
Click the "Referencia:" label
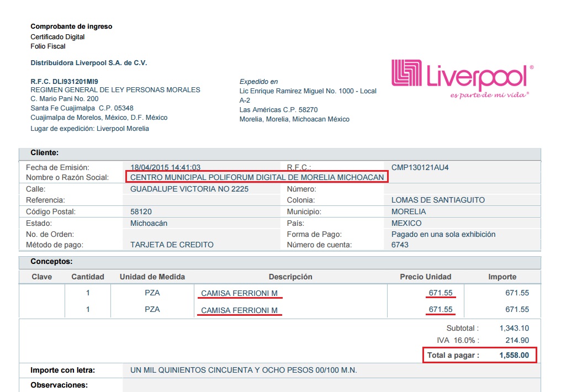coord(45,200)
